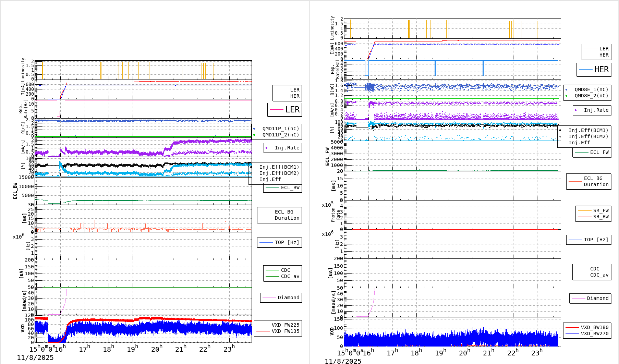Click the left plot's Inj.Eff(BCM1) legend label

pos(279,167)
